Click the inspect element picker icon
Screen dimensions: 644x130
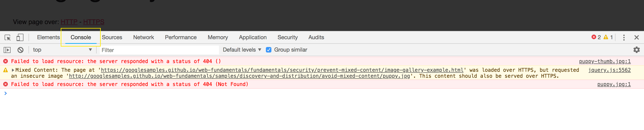pos(8,38)
